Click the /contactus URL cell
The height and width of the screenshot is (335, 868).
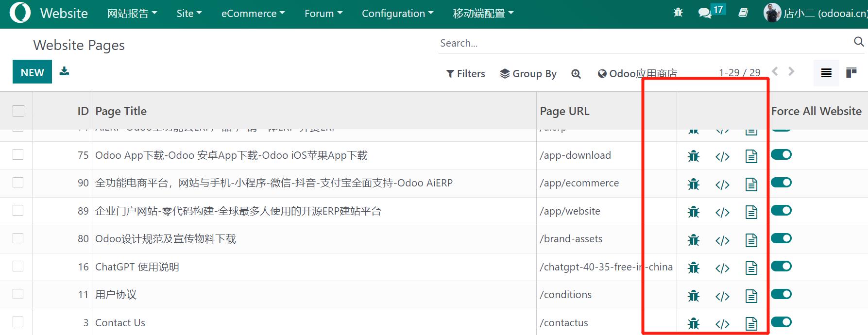click(x=564, y=323)
